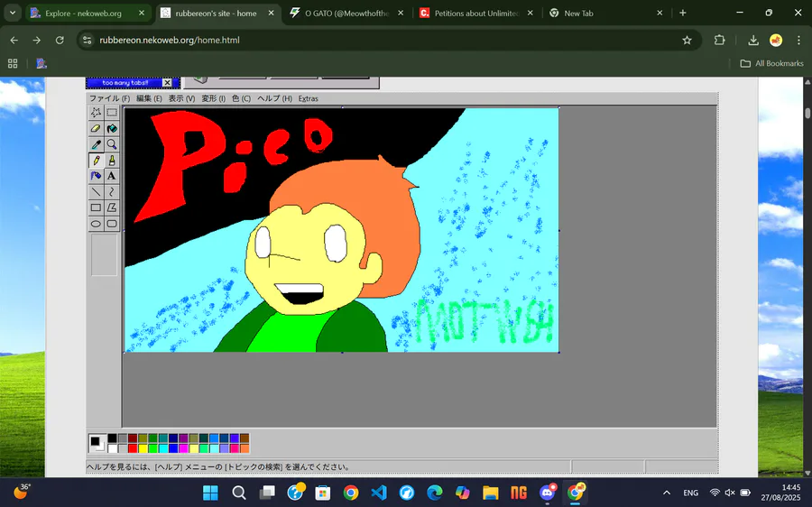
Task: Pick the bright red palette swatch
Action: tap(133, 448)
